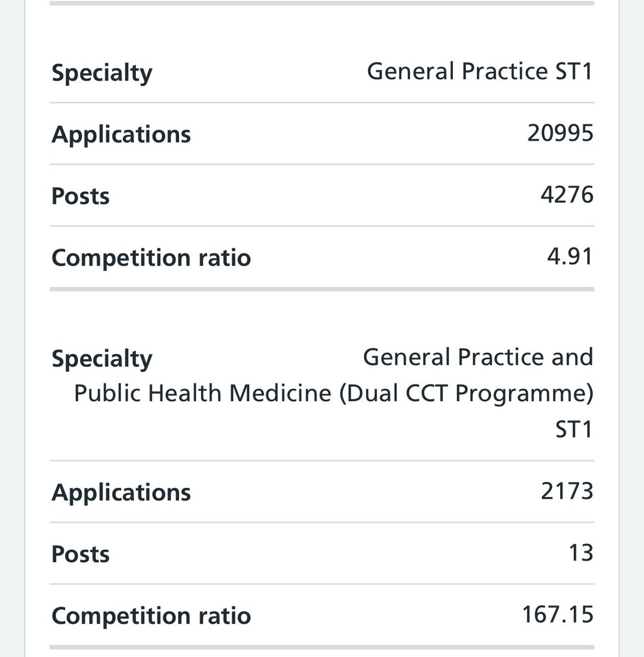Image resolution: width=644 pixels, height=657 pixels.
Task: Select the first Competition ratio label
Action: click(151, 258)
